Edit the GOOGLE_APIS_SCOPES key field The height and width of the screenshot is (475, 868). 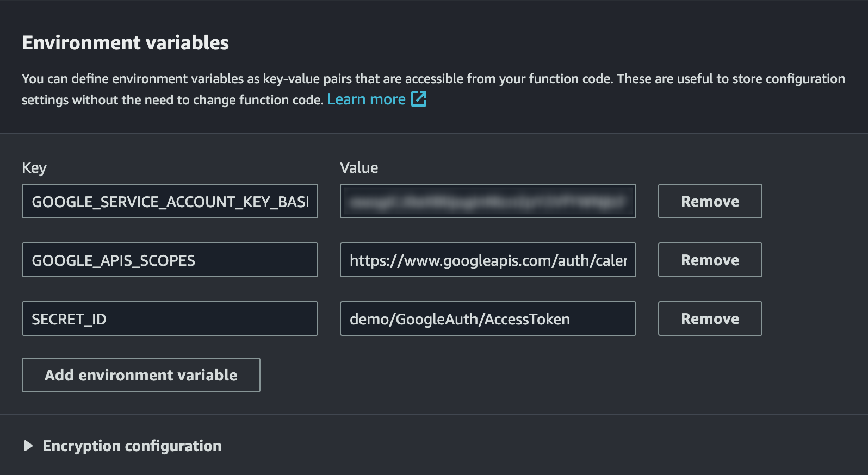click(170, 260)
